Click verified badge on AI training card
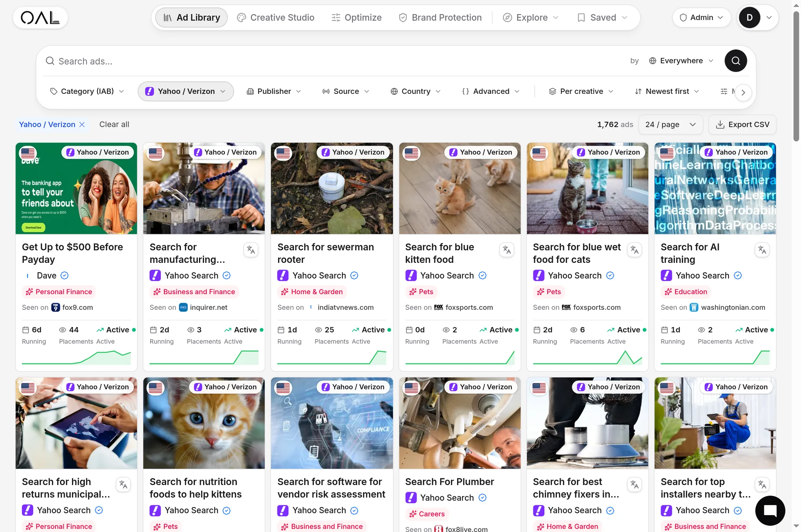Viewport: 801px width, 532px height. pyautogui.click(x=738, y=275)
